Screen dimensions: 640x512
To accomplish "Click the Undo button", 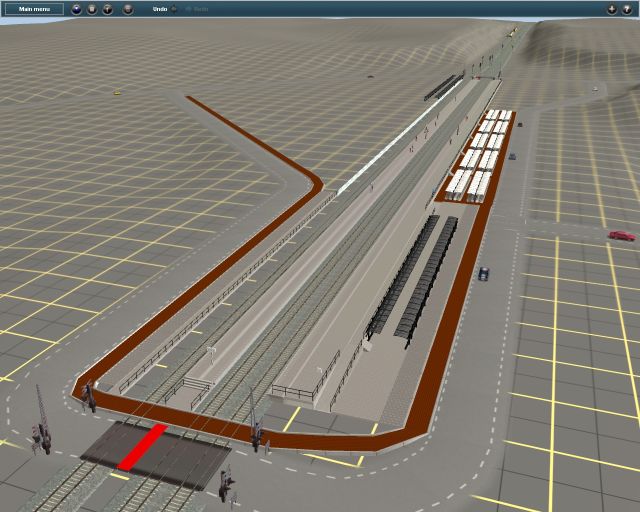I will click(x=160, y=9).
